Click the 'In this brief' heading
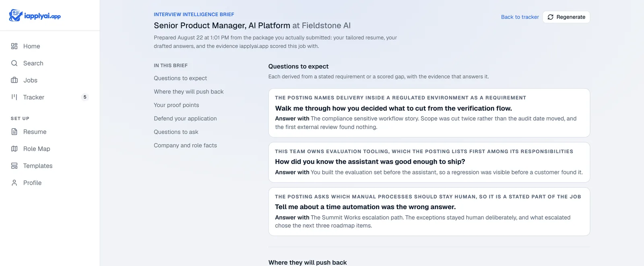The image size is (644, 266). click(x=171, y=65)
